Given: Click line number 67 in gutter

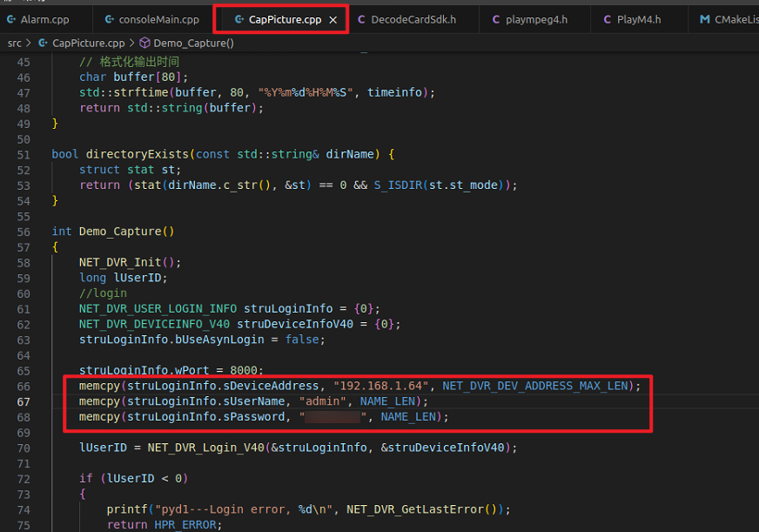Looking at the screenshot, I should coord(24,401).
